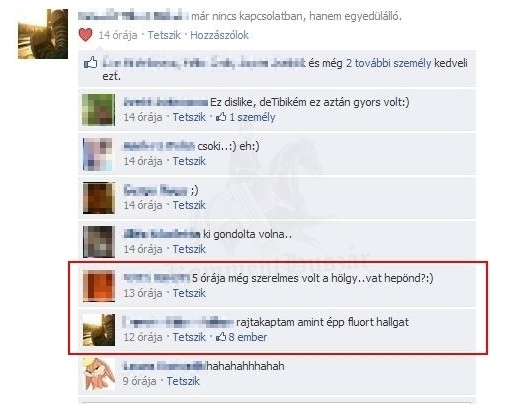Like the "ki gondolta volna.." comment
Image resolution: width=530 pixels, height=404 pixels.
click(x=189, y=249)
